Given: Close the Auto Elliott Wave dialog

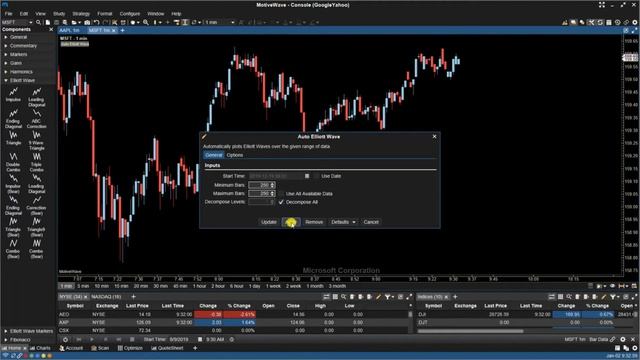Looking at the screenshot, I should coord(434,136).
